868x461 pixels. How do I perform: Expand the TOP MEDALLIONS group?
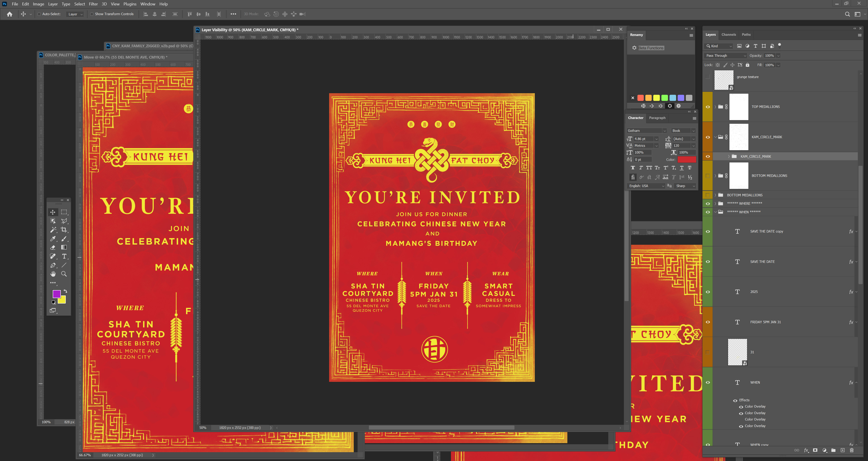(715, 107)
